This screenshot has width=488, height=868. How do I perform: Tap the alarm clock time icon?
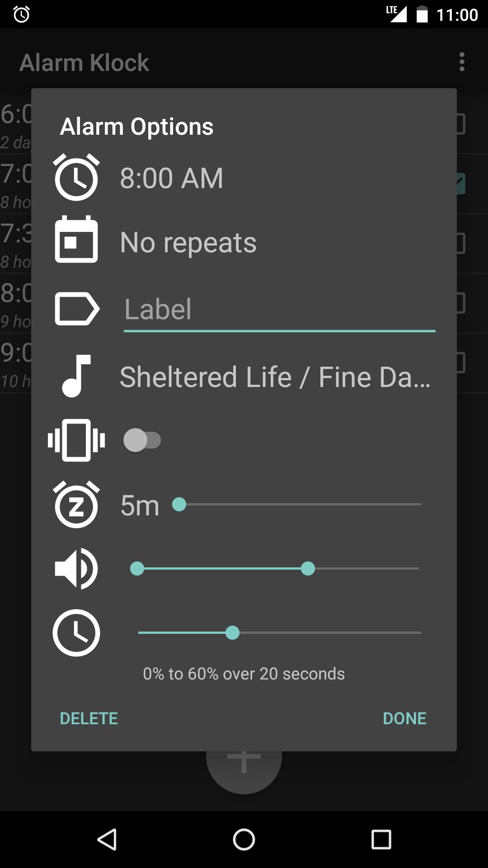tap(76, 177)
